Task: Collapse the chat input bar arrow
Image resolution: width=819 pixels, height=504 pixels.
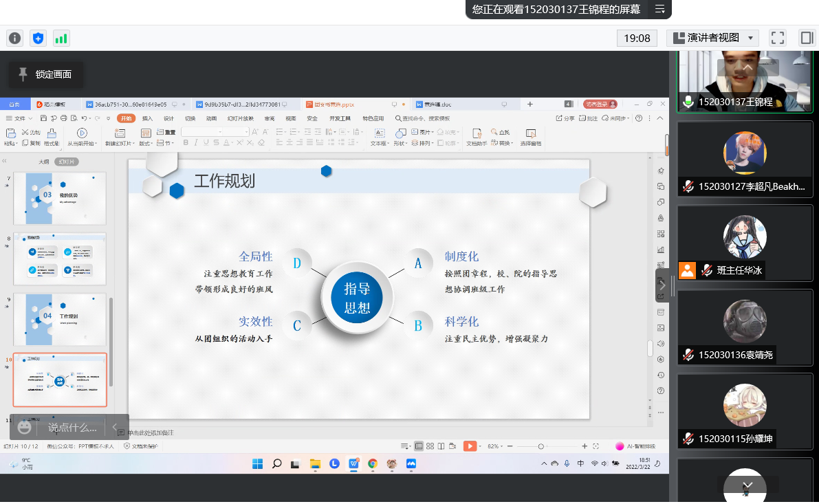Action: point(116,428)
